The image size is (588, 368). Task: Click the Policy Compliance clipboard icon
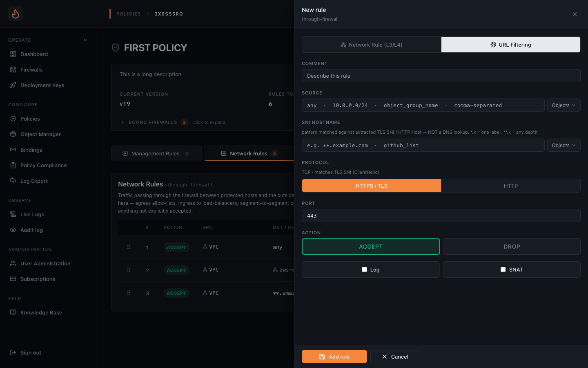pos(13,165)
